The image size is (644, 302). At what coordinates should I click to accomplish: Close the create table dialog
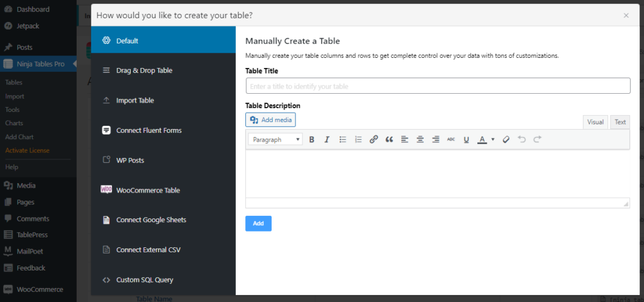(626, 15)
